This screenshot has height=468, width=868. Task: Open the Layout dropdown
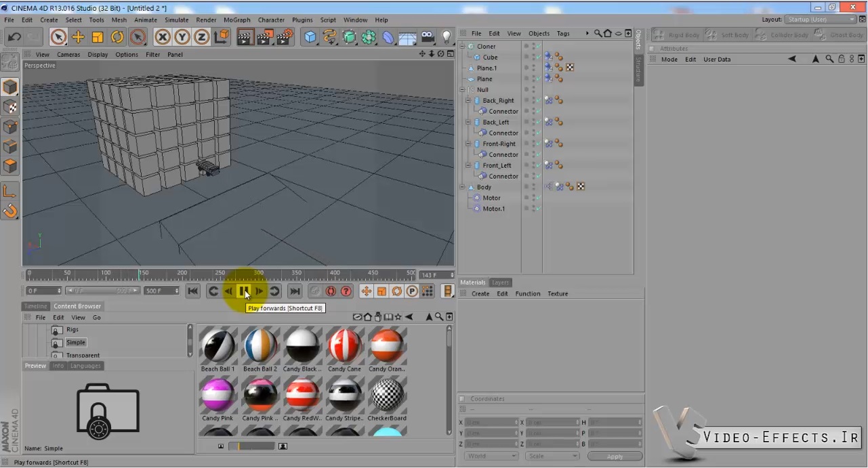(822, 20)
